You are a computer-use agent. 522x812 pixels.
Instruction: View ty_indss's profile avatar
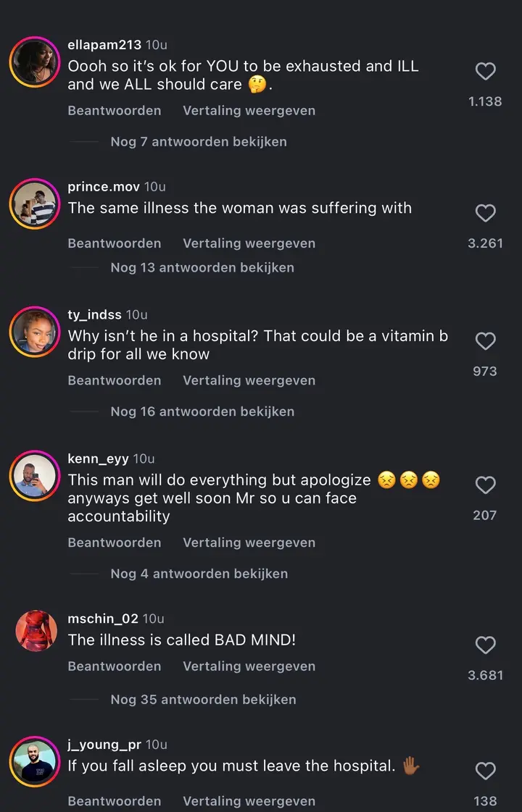tap(35, 332)
